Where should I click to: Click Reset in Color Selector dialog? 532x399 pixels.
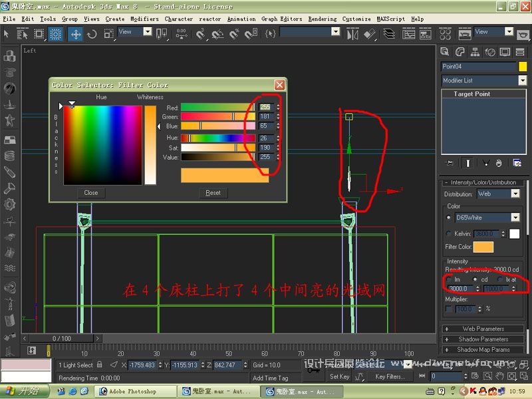pyautogui.click(x=213, y=193)
